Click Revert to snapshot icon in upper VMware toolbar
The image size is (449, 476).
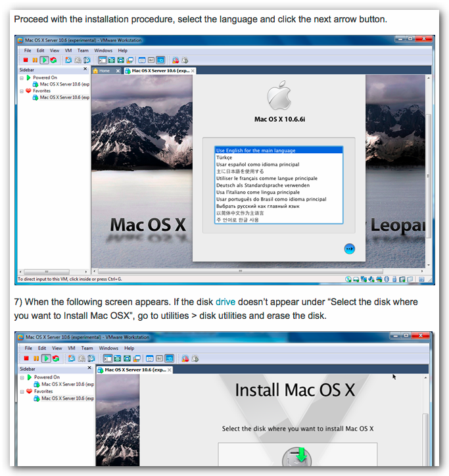point(78,60)
